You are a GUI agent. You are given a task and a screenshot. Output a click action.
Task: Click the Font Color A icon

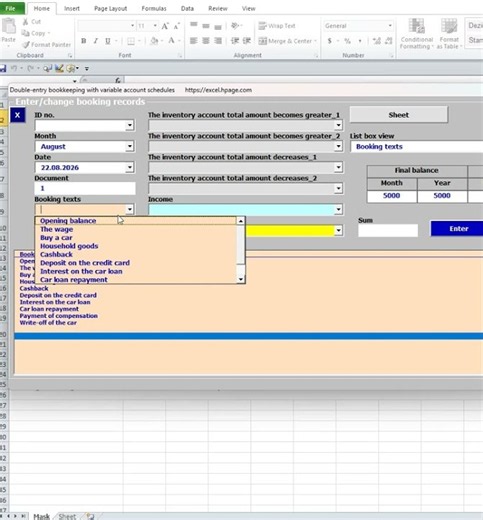(171, 41)
